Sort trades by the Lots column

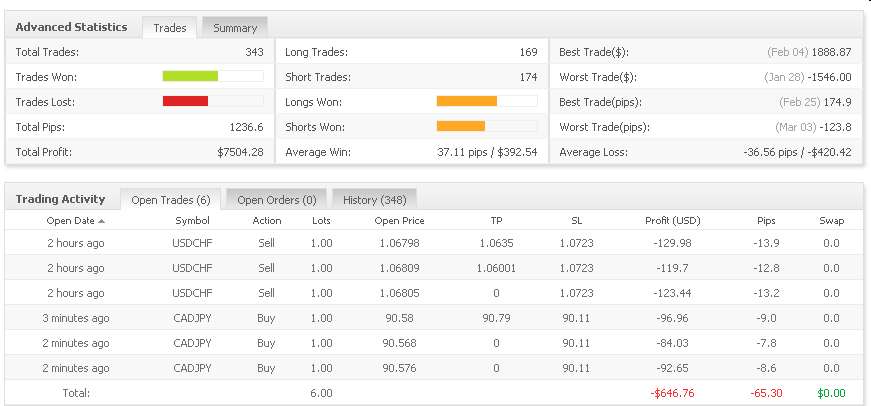click(x=321, y=221)
